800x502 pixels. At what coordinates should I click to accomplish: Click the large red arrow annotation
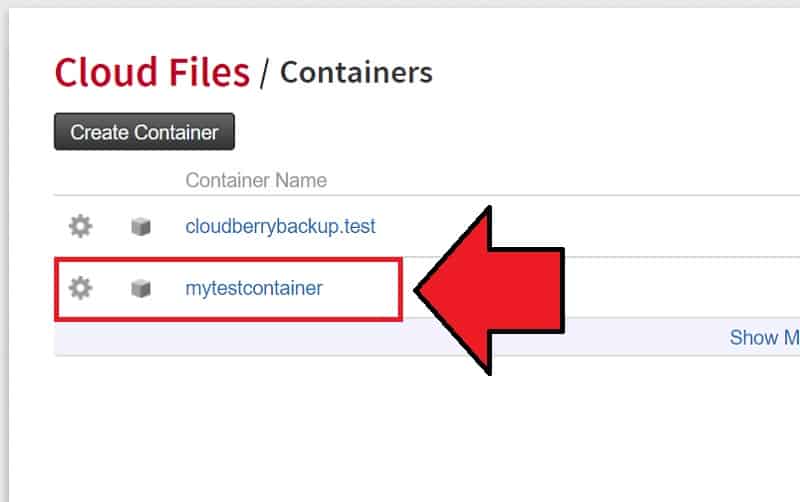(489, 291)
